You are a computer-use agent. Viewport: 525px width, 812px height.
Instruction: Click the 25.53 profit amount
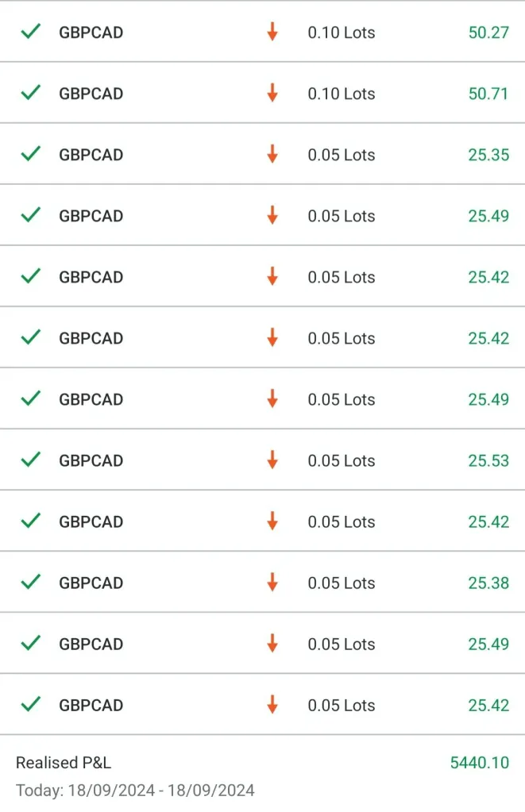coord(488,460)
